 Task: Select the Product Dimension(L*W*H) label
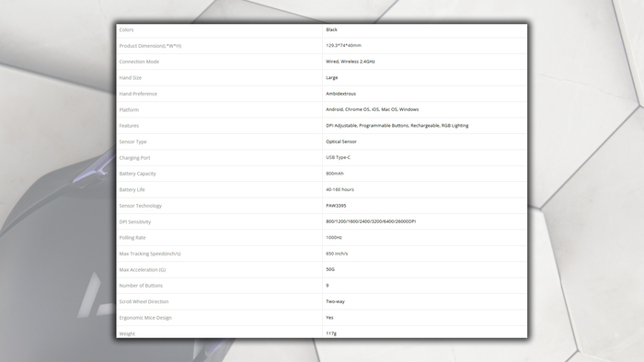(150, 46)
